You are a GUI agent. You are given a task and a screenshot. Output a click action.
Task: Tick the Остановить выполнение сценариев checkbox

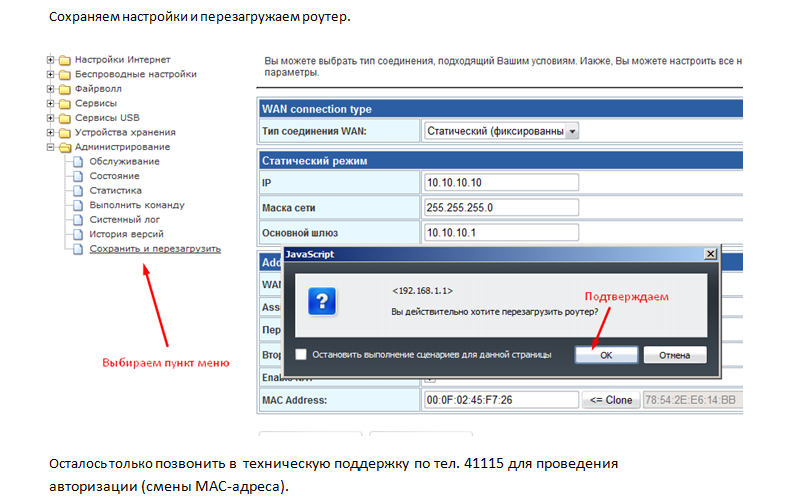301,354
